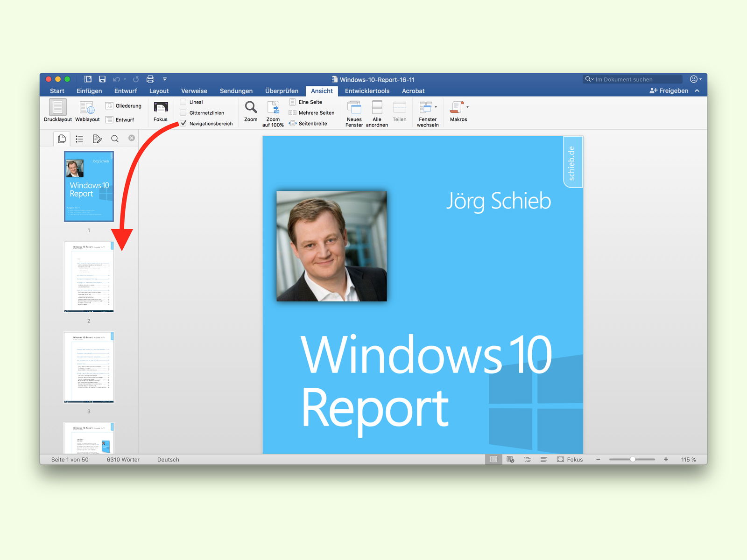
Task: Switch to the Überprüfen tab
Action: pos(282,91)
